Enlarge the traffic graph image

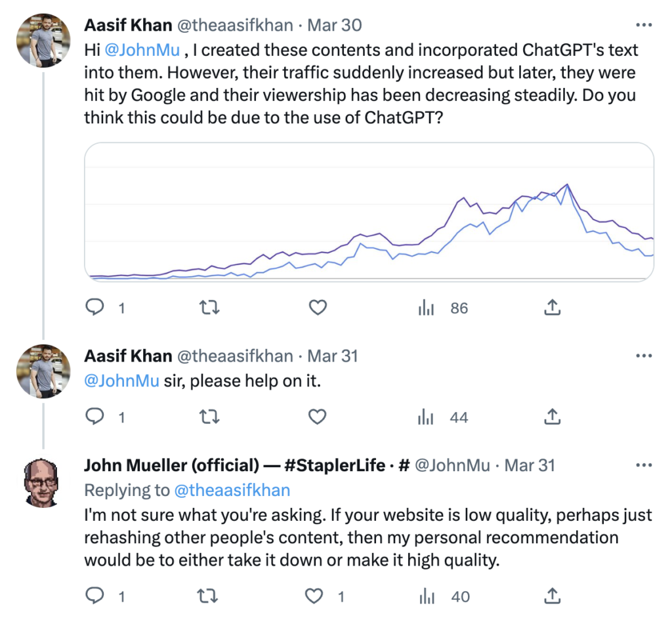[369, 212]
